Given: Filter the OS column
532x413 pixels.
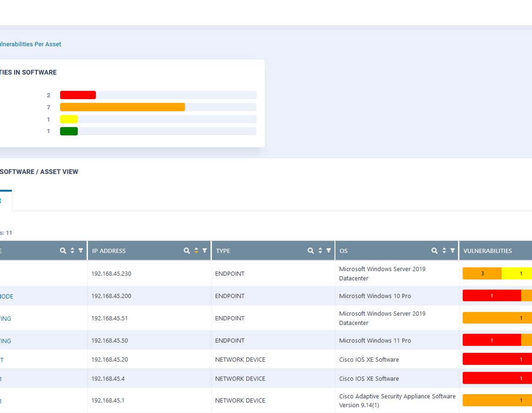Looking at the screenshot, I should (452, 251).
